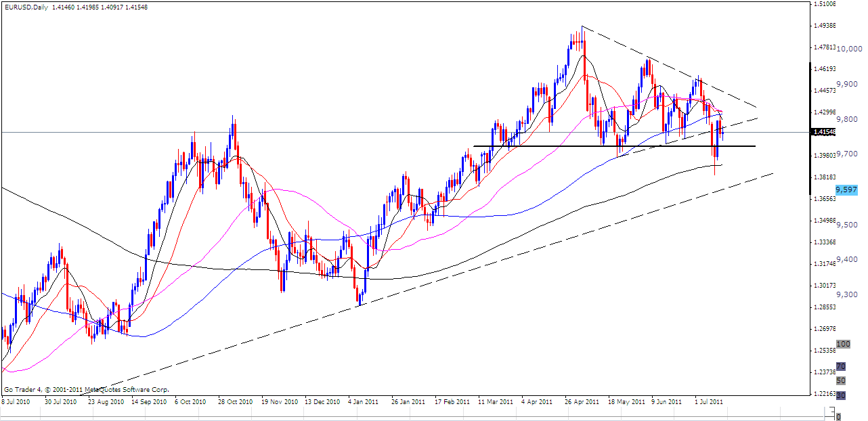
Task: Click the 4 Jan 2011 date label
Action: point(362,401)
